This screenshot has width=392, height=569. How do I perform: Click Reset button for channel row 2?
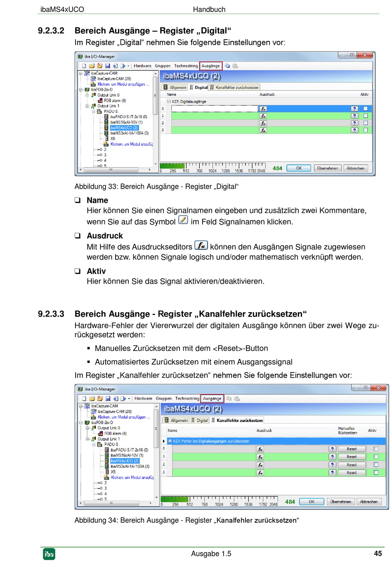point(352,465)
